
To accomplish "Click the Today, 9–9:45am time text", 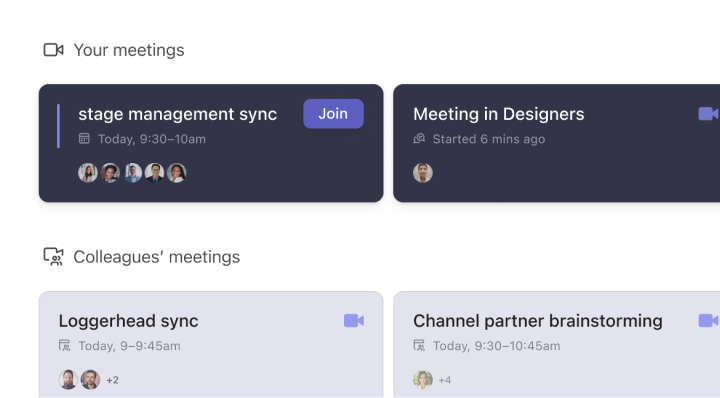I will (x=129, y=346).
